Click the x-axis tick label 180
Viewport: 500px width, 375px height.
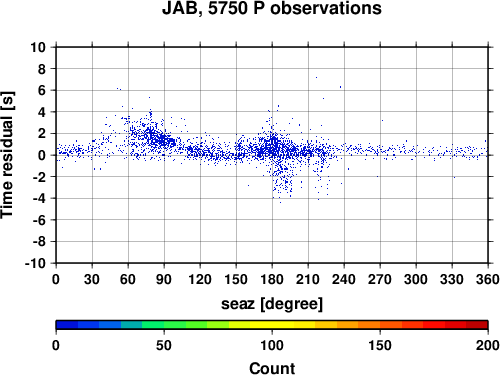272,279
